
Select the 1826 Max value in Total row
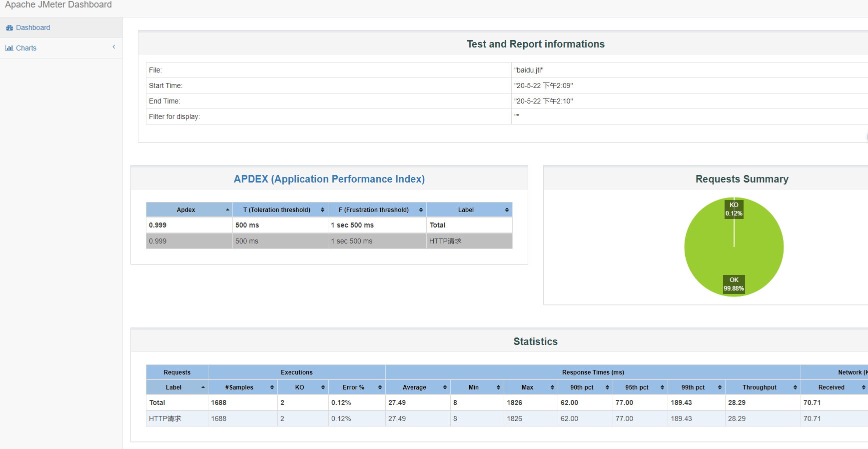(515, 402)
